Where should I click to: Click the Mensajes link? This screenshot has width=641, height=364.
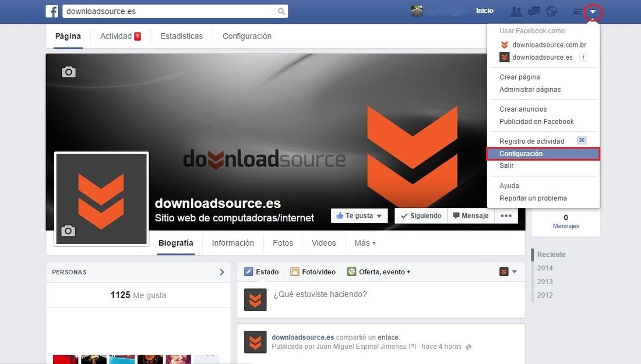(x=566, y=226)
